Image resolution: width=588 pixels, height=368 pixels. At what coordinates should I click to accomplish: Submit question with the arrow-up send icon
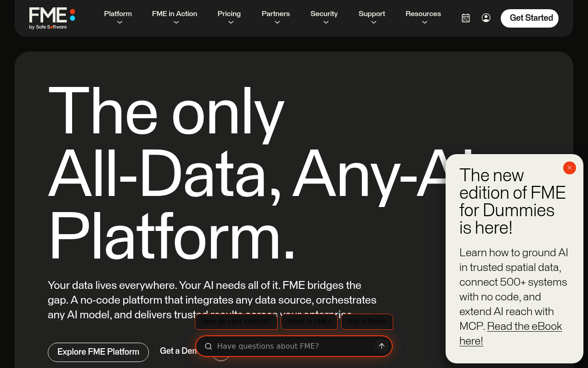click(381, 346)
